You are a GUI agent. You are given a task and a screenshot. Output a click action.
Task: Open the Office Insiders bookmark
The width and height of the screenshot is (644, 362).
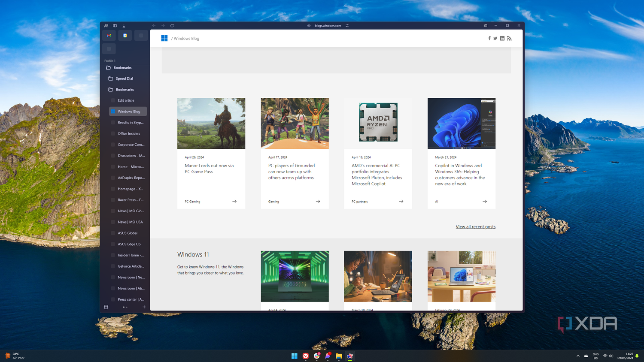[128, 133]
